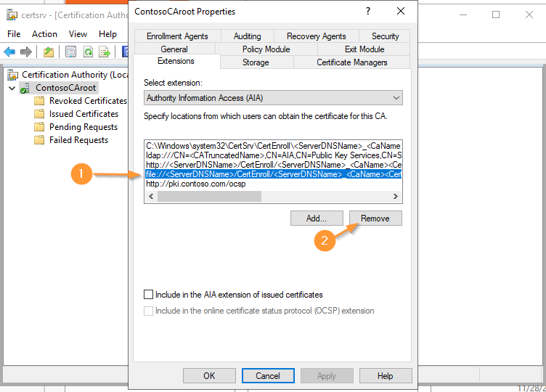Open the Help menu
Image resolution: width=546 pixels, height=392 pixels.
[x=107, y=34]
